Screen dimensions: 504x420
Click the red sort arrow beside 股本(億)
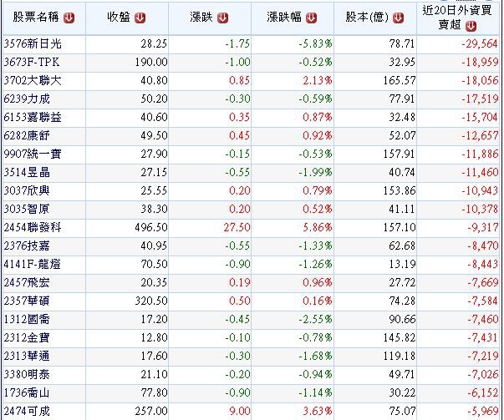click(x=398, y=18)
